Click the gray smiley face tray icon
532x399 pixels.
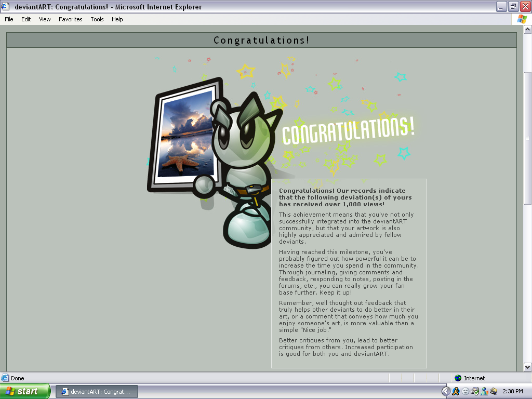coord(465,392)
